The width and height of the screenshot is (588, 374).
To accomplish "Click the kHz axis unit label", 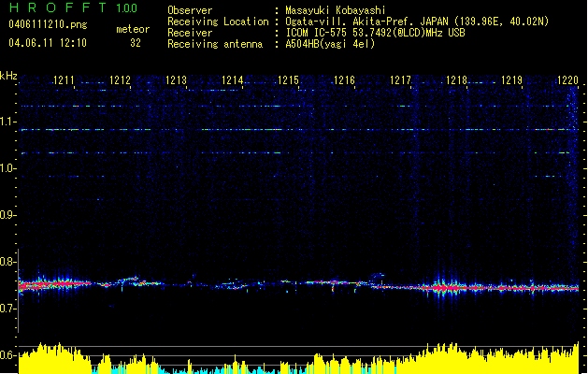I will pyautogui.click(x=8, y=76).
